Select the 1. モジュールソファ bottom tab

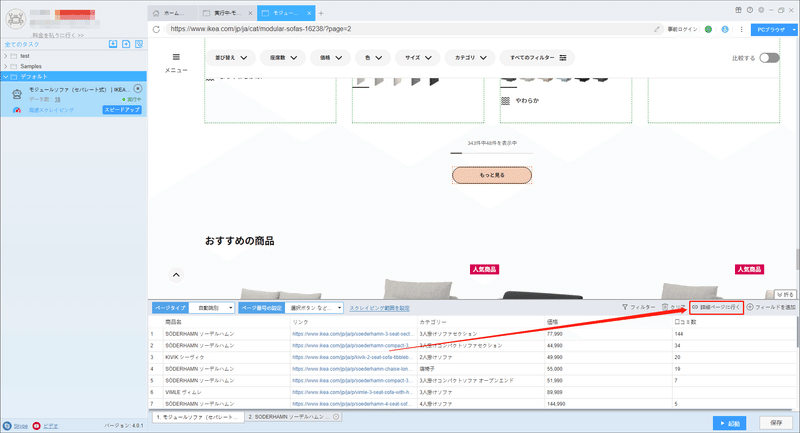pyautogui.click(x=197, y=417)
